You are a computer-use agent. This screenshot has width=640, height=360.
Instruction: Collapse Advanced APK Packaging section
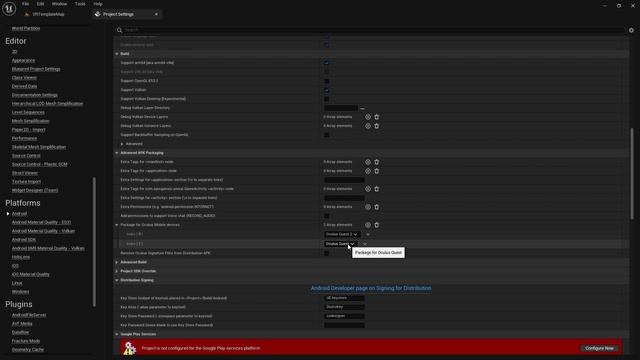click(117, 153)
